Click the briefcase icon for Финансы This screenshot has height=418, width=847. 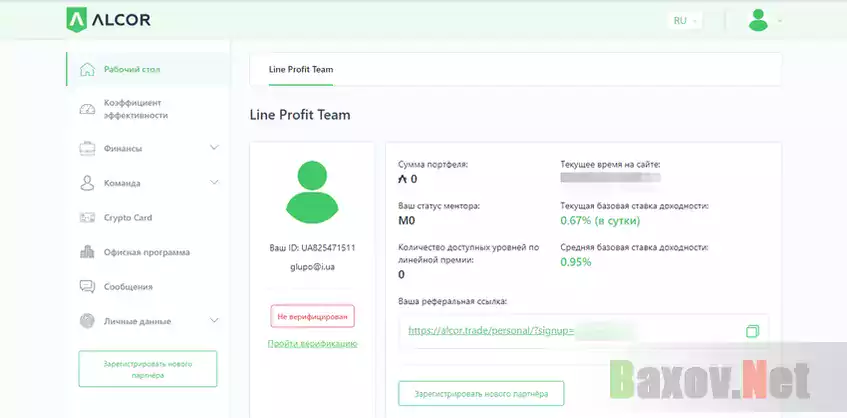(x=87, y=149)
